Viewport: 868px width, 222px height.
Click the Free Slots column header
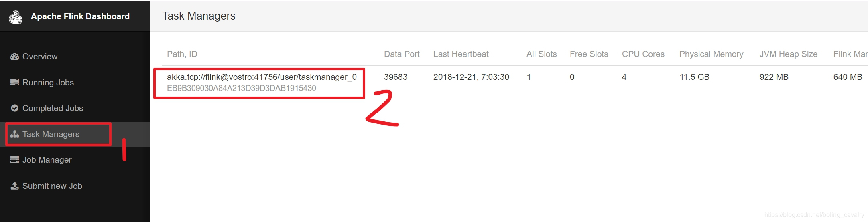click(589, 54)
